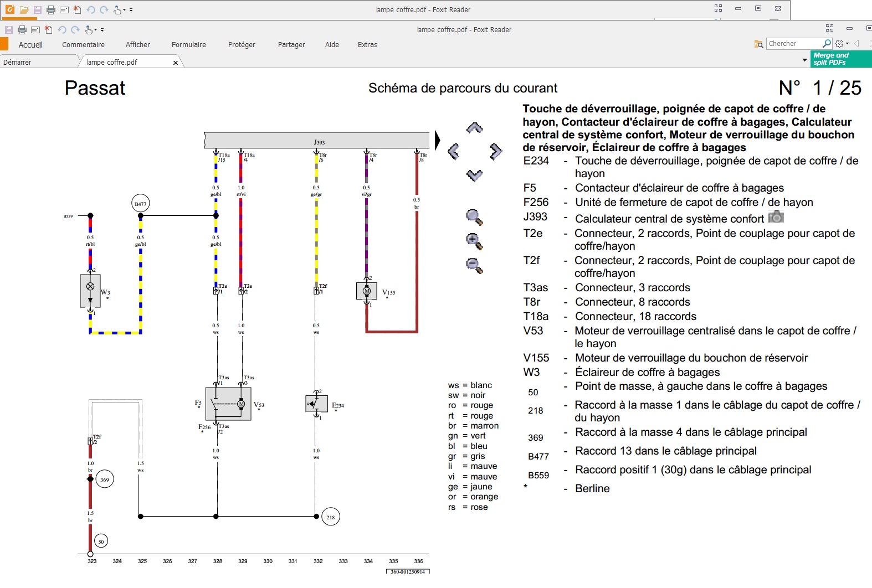This screenshot has width=872, height=588.
Task: Click the V155 motor symbol in the diagram
Action: (x=366, y=291)
